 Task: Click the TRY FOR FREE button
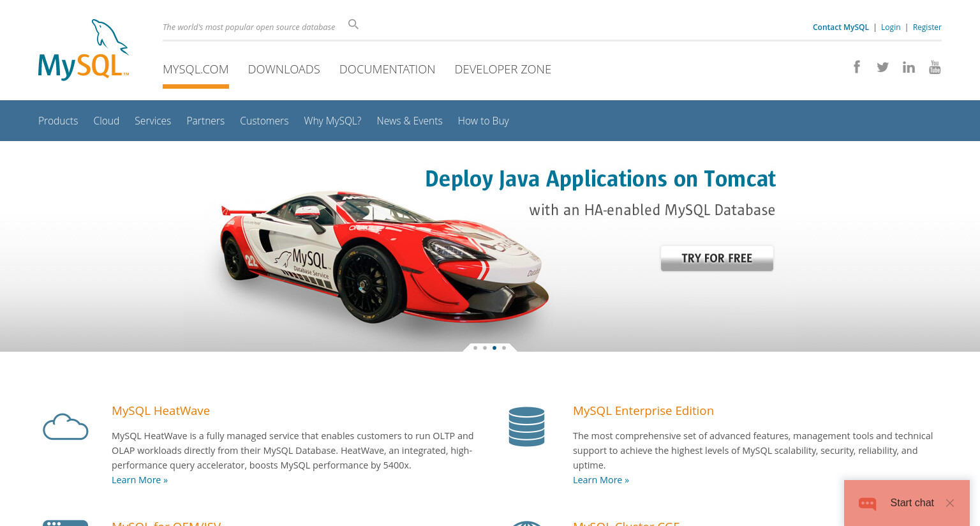tap(717, 259)
